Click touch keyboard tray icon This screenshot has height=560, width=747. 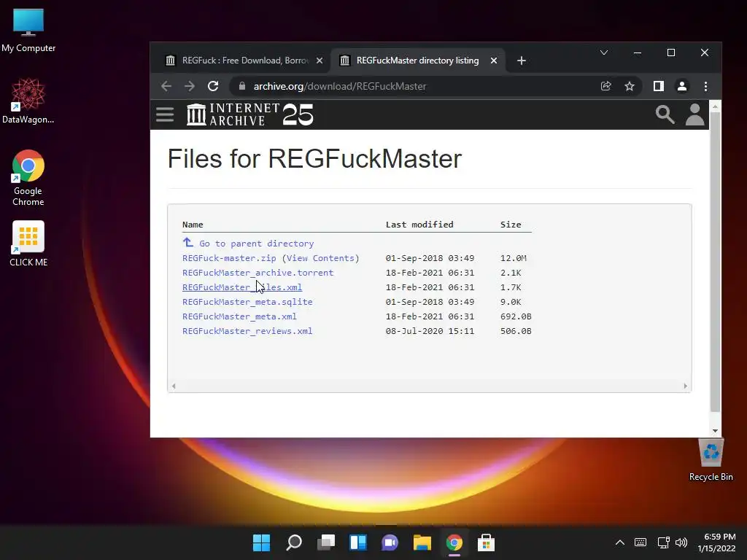coord(640,542)
